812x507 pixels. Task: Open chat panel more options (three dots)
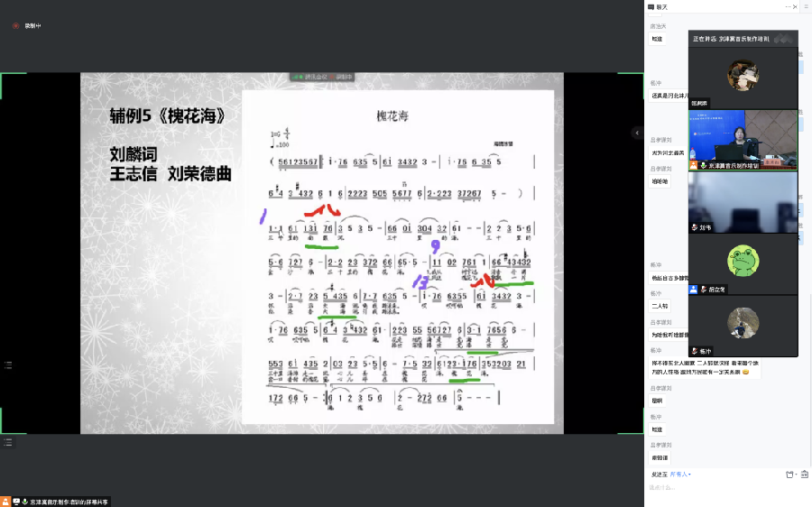click(789, 6)
